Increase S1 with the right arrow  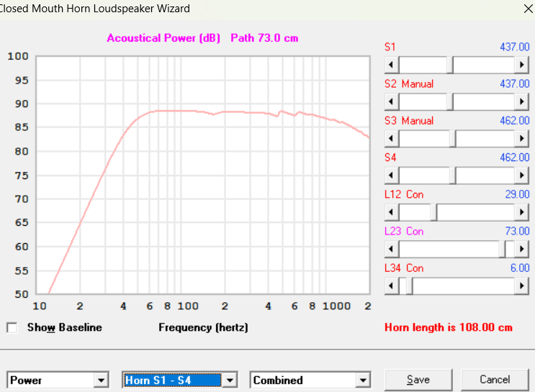click(x=521, y=65)
